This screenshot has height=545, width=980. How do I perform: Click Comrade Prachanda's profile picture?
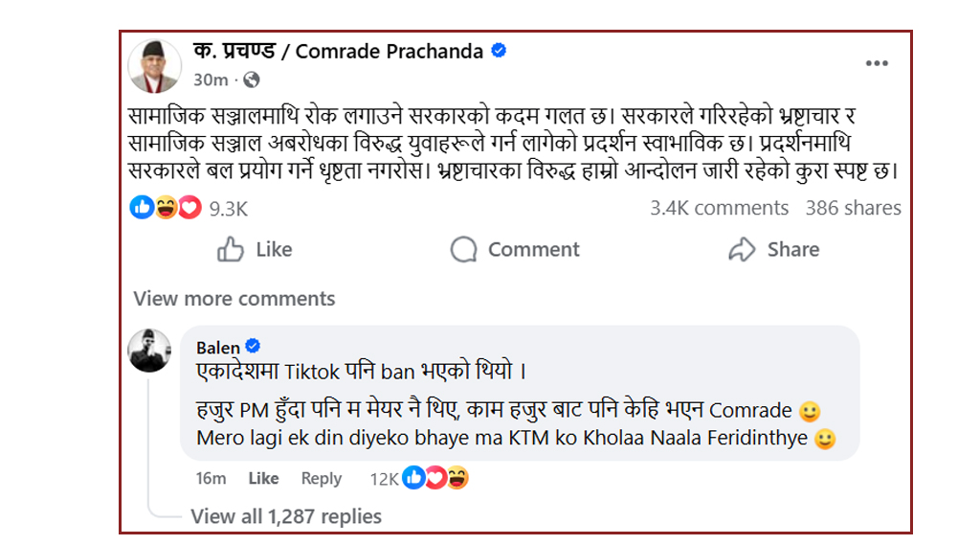click(155, 66)
